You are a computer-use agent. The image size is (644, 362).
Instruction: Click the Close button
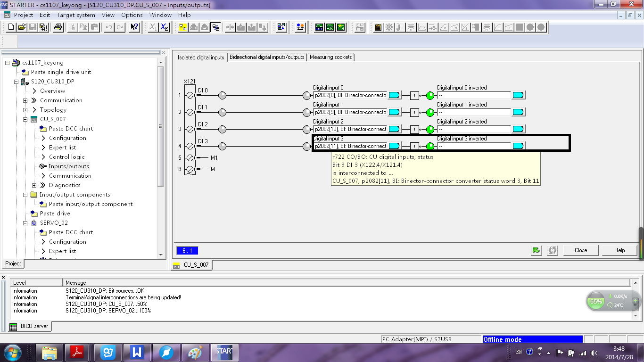coord(581,250)
